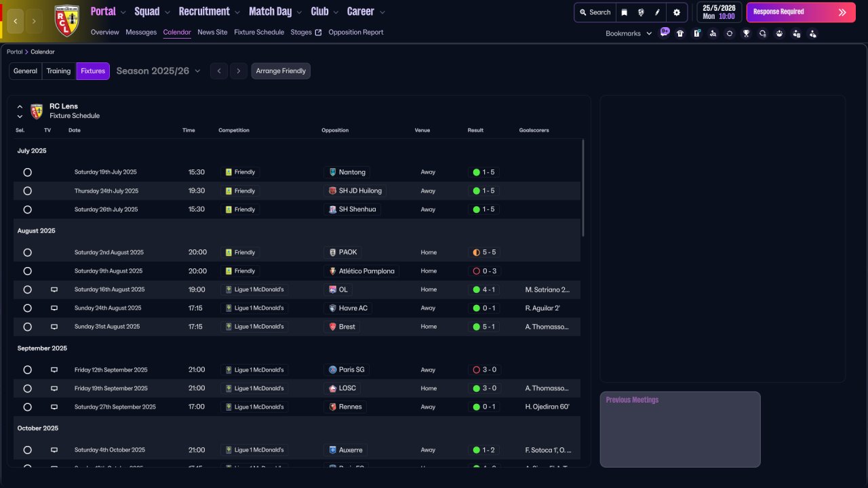Screen dimensions: 868x488
Task: Switch to the Training tab
Action: (58, 71)
